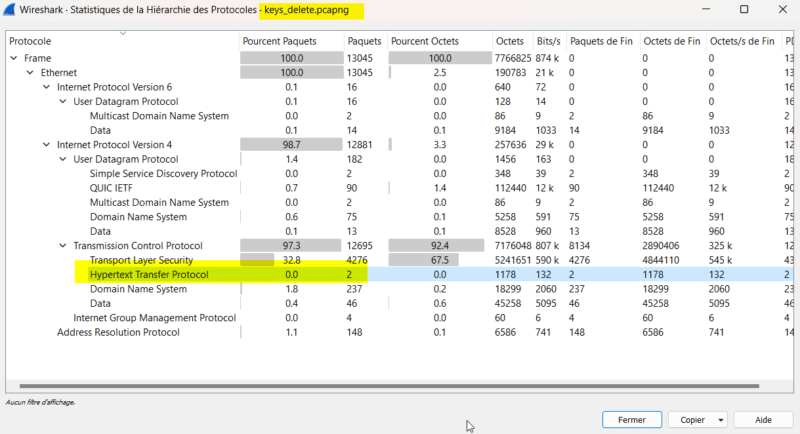Click 98.7 percent packets for IPv4

291,145
